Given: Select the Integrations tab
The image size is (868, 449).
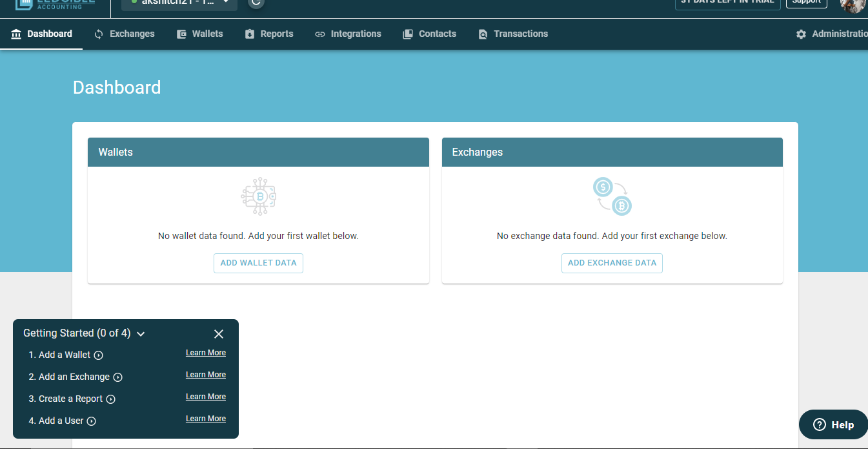Looking at the screenshot, I should [x=348, y=34].
